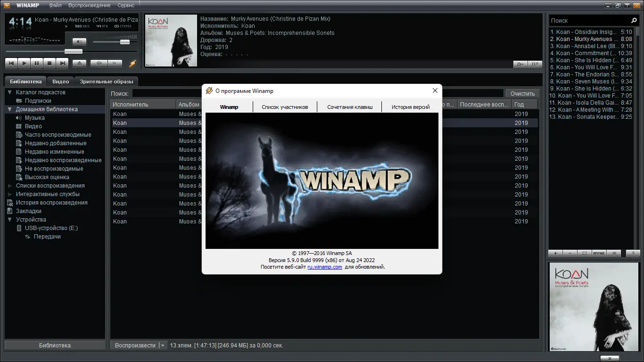Click the orange Winamp lightning bolt icon
The height and width of the screenshot is (362, 644).
pyautogui.click(x=132, y=63)
